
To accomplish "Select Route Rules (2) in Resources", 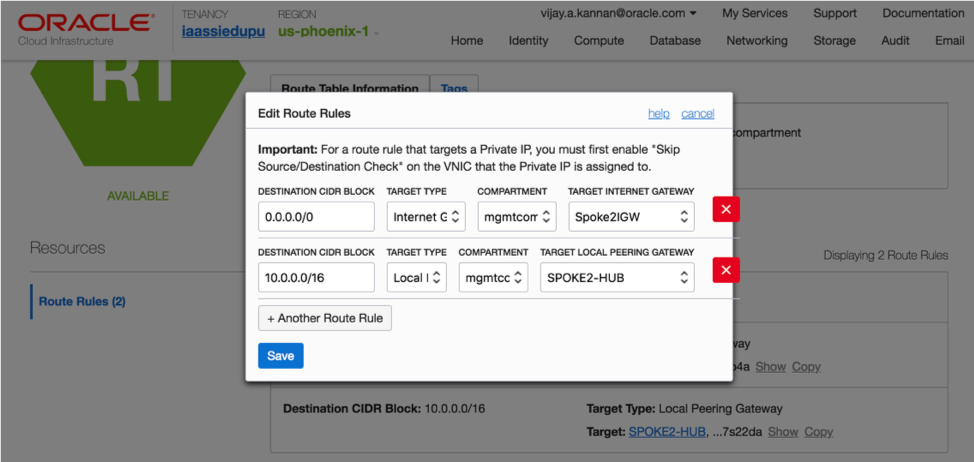I will click(82, 301).
